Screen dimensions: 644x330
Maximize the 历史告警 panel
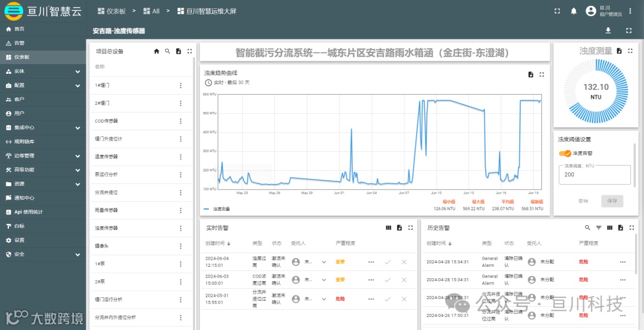pos(631,228)
